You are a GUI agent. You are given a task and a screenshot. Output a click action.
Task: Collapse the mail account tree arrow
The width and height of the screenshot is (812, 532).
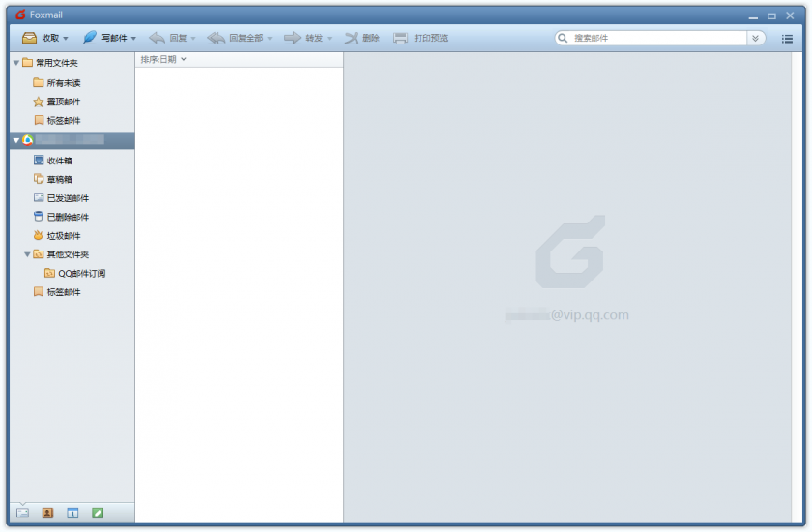click(16, 140)
